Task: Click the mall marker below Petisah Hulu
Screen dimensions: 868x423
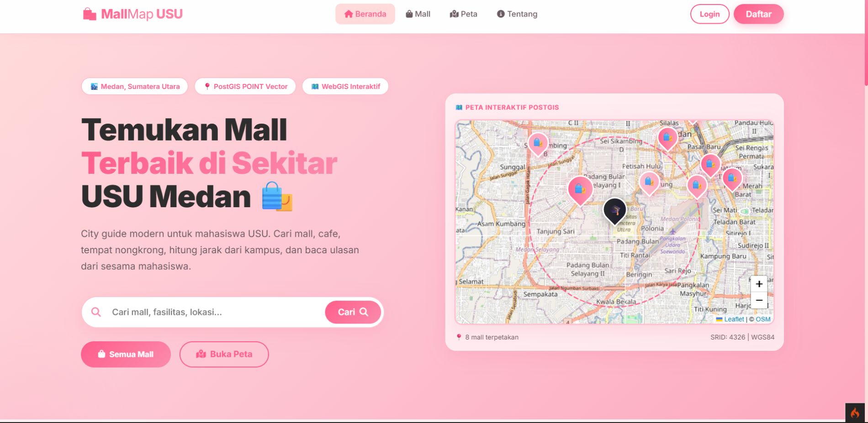Action: tap(649, 183)
